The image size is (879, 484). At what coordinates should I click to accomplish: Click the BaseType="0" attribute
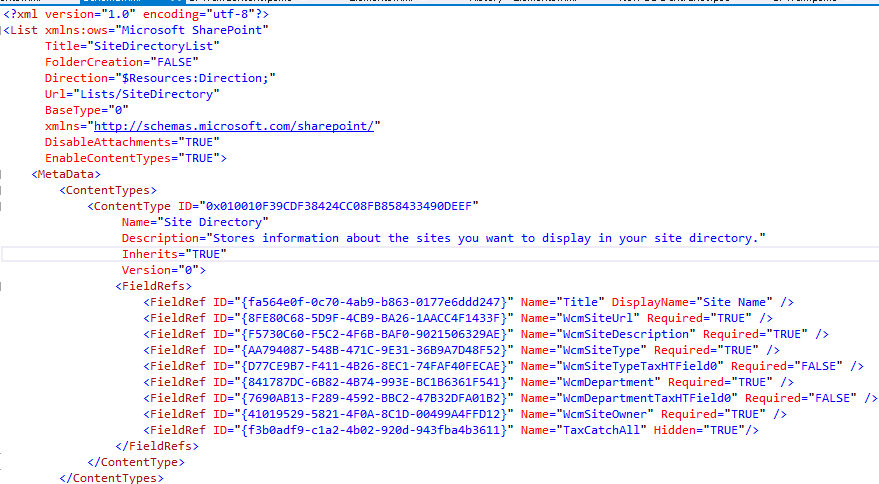[87, 110]
